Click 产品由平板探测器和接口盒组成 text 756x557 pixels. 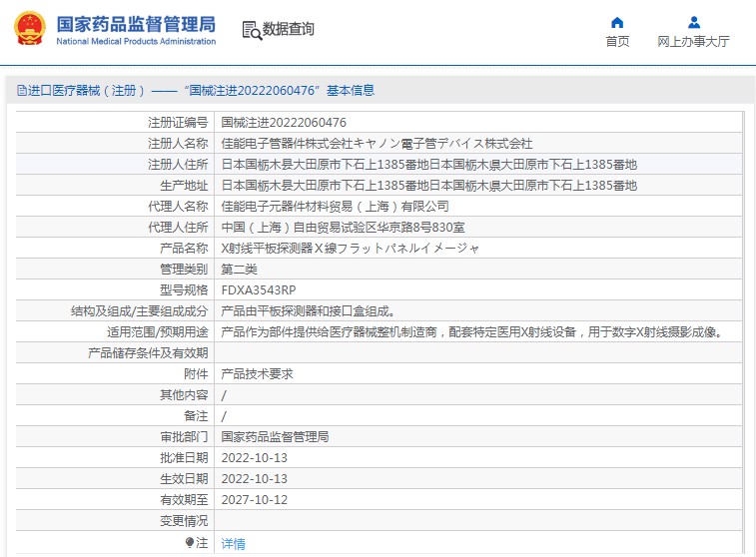tap(308, 310)
